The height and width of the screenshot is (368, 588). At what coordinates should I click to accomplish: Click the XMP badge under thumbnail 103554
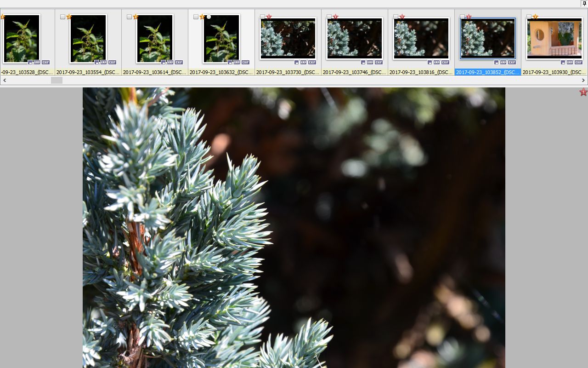point(103,63)
